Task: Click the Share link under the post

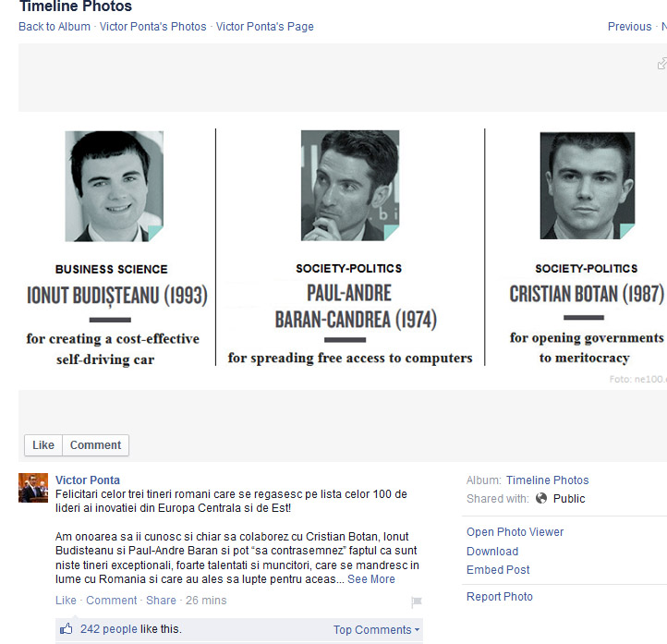Action: [x=161, y=601]
